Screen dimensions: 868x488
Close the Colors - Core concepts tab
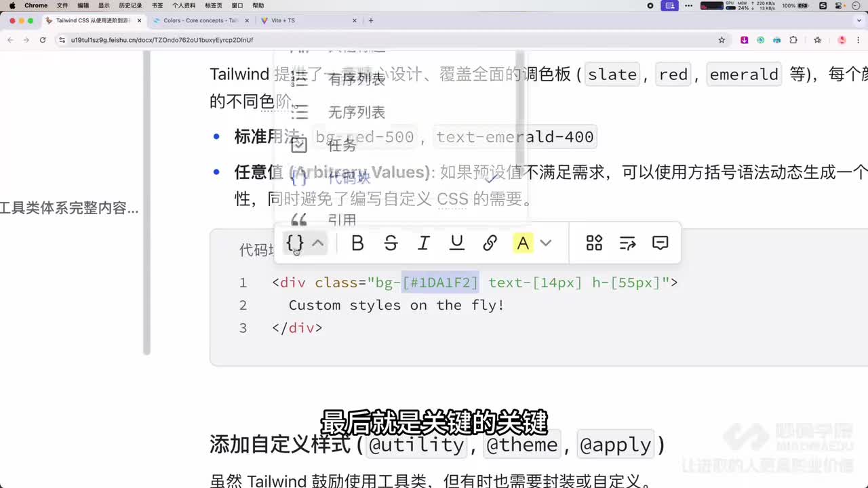click(x=248, y=20)
